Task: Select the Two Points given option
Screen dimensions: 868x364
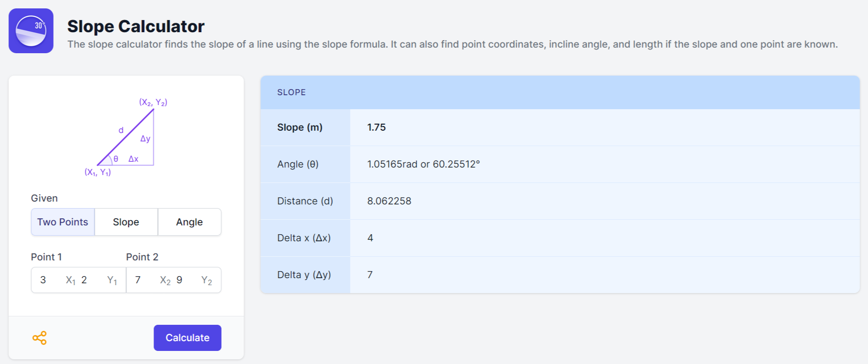Action: click(63, 222)
